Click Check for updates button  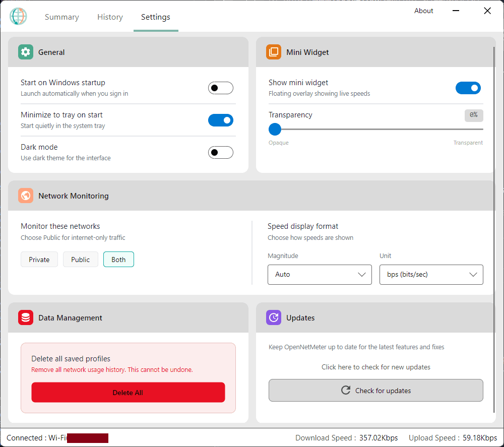pyautogui.click(x=376, y=390)
